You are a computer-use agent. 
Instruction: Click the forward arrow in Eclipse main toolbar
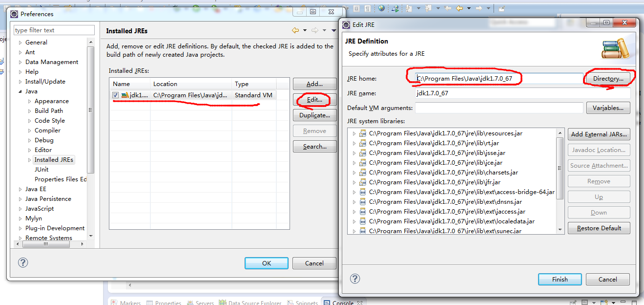click(x=479, y=8)
